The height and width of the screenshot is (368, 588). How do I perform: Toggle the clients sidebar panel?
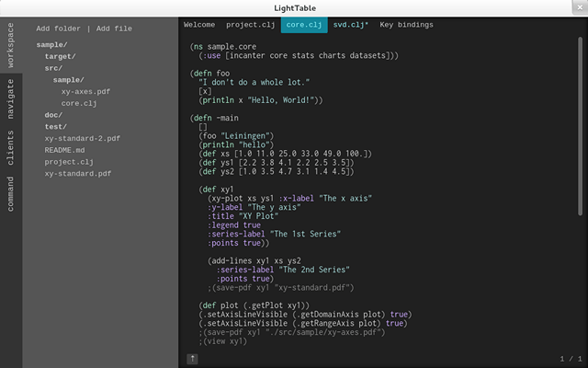(x=11, y=147)
